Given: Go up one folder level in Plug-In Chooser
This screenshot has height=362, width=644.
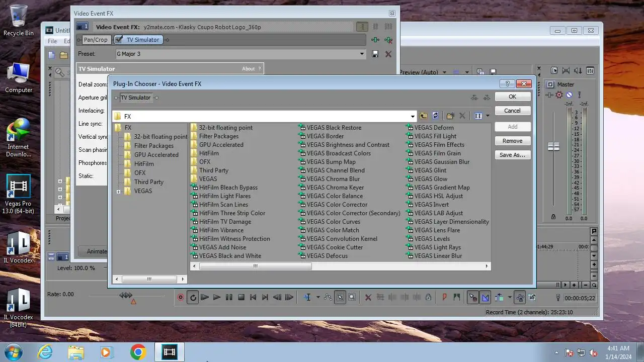Looking at the screenshot, I should (x=423, y=116).
